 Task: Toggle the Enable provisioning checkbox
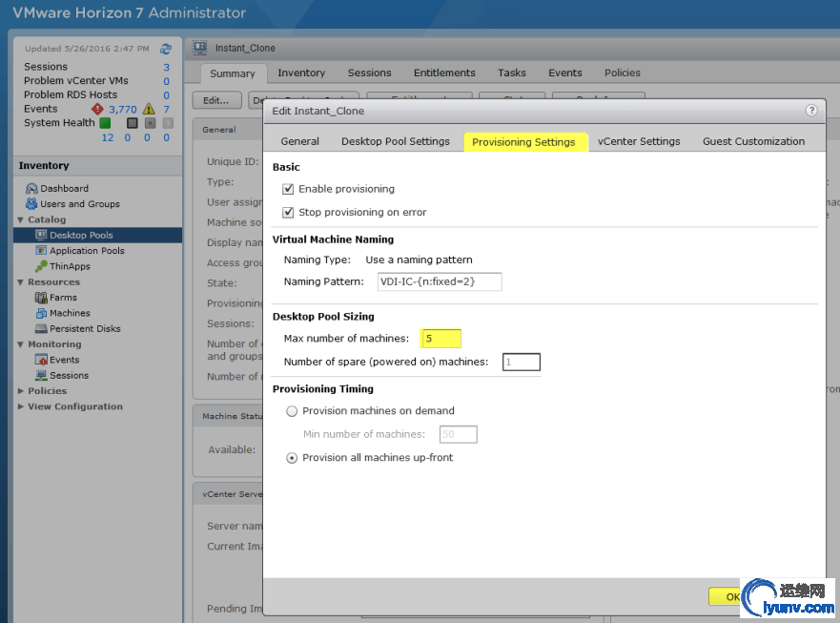pyautogui.click(x=288, y=189)
